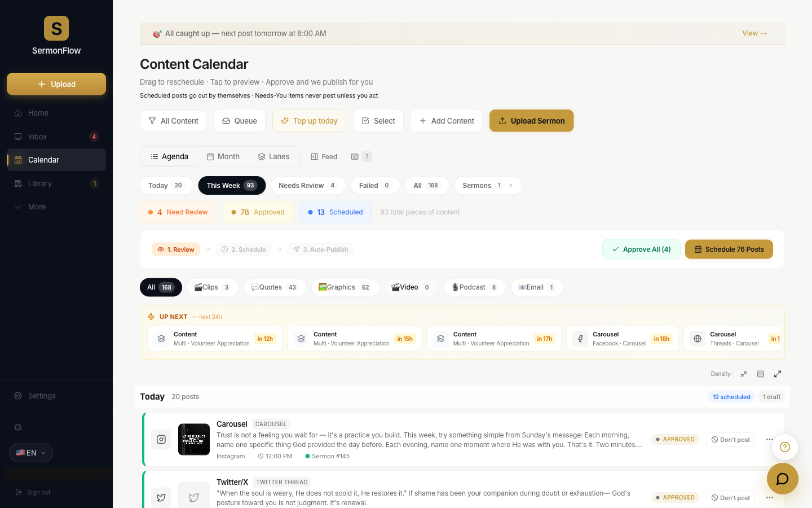Open the chat support bubble

click(x=782, y=479)
